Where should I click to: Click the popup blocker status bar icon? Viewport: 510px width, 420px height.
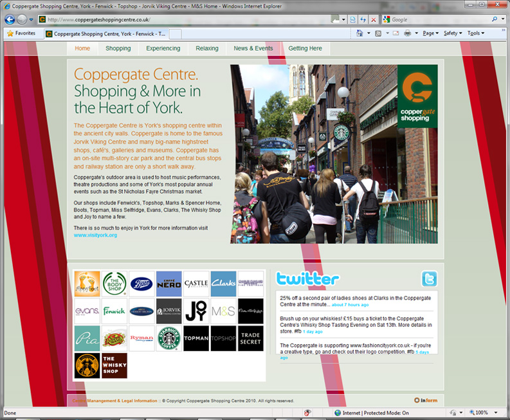click(307, 413)
